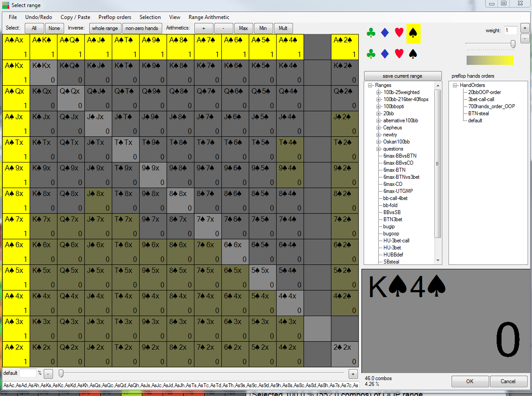Select the BTN3bet range

393,219
